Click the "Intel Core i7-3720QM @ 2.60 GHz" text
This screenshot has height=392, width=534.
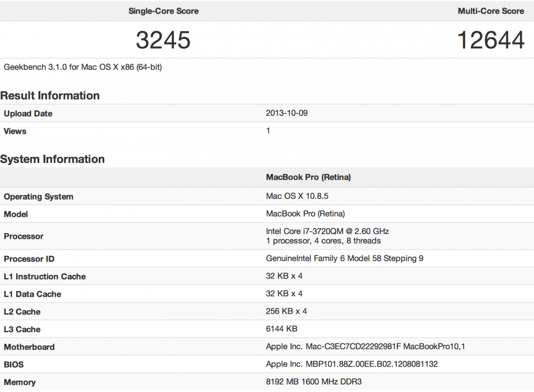point(328,231)
